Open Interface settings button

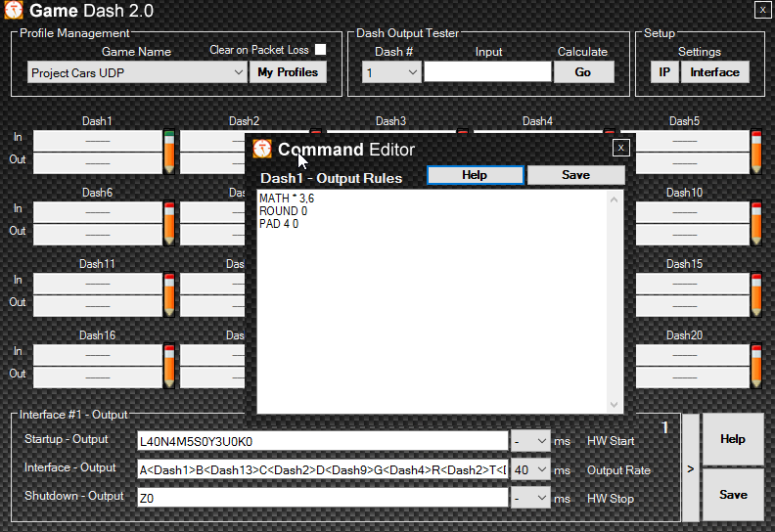coord(714,72)
